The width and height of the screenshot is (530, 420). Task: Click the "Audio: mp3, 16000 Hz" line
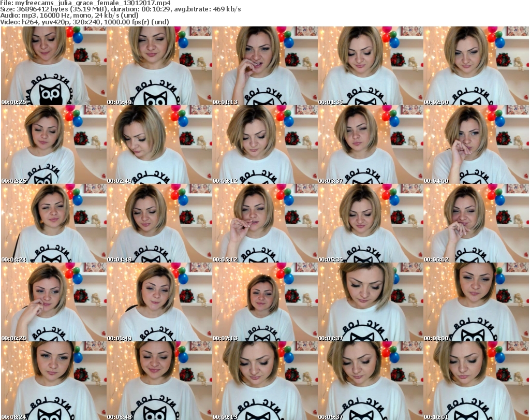(69, 16)
